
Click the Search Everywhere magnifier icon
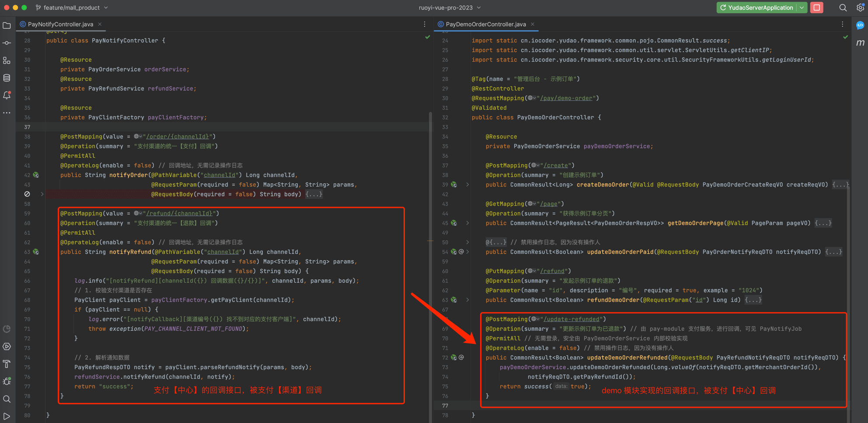click(843, 7)
